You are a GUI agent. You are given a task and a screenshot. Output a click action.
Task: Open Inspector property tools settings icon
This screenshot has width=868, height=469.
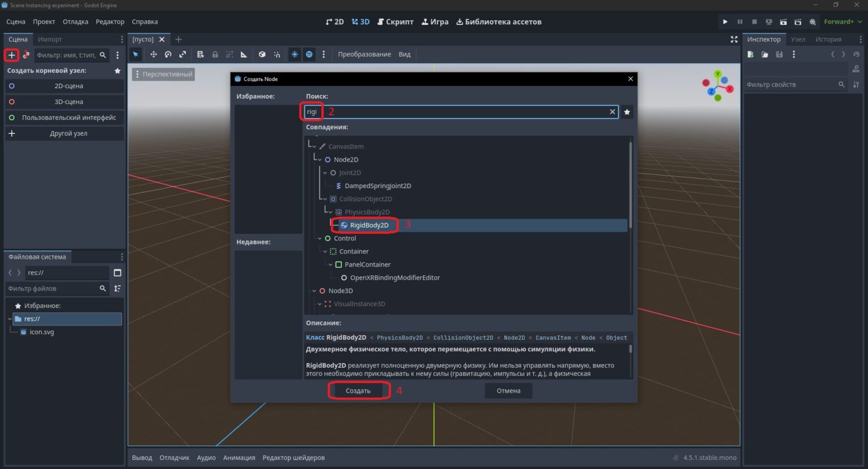point(857,84)
